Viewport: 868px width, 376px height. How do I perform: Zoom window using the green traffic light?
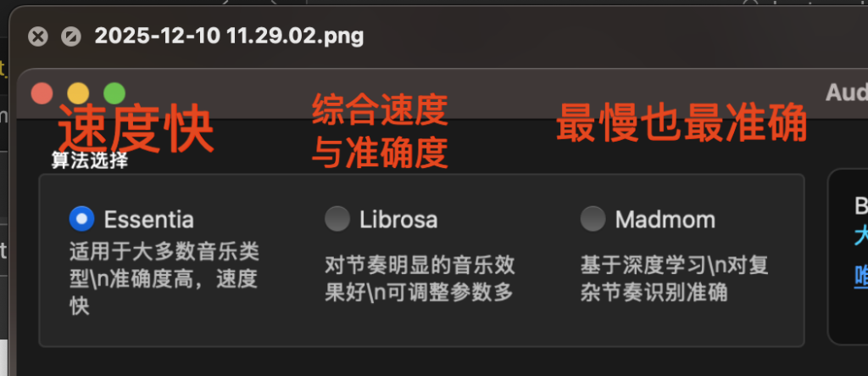tap(114, 93)
